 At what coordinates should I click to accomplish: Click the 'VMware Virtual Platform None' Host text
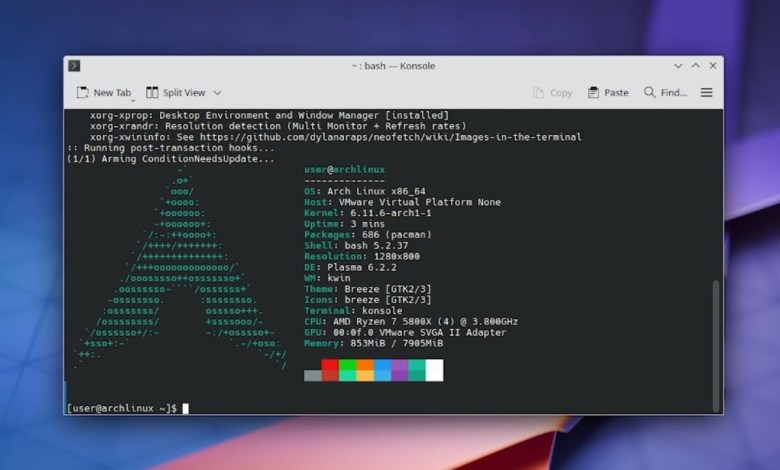pos(419,202)
